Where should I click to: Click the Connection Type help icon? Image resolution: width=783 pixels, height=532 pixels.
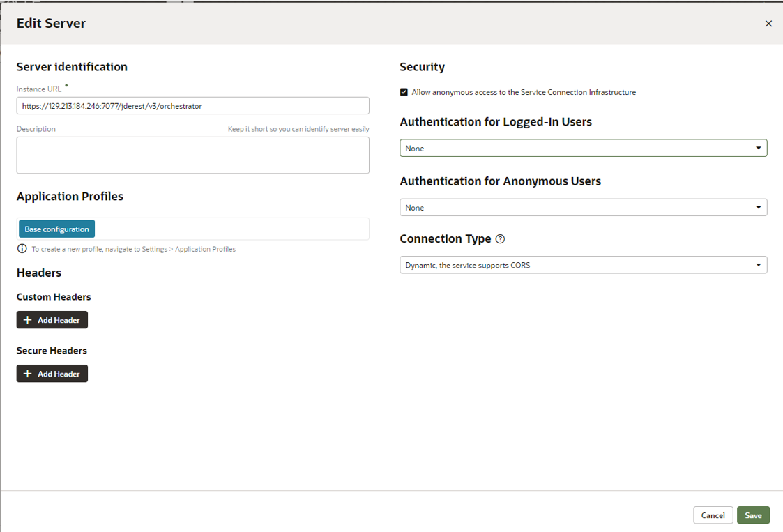500,239
